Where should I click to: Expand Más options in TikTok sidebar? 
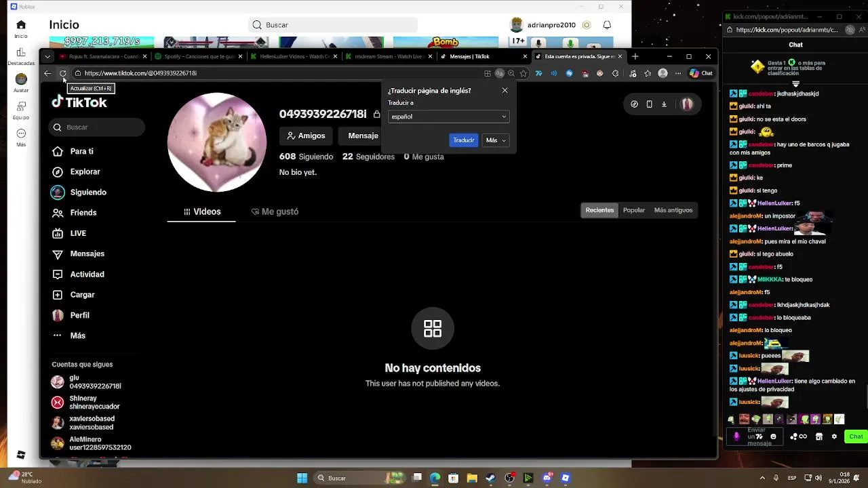tap(68, 335)
